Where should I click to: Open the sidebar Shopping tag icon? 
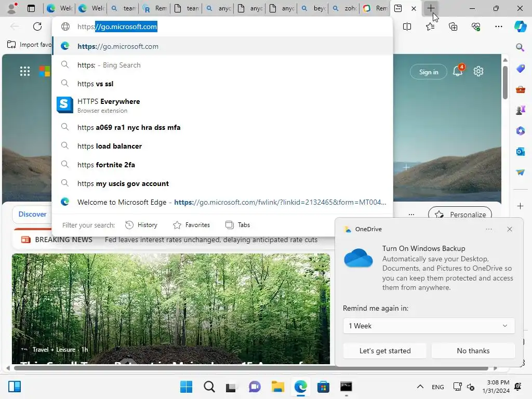point(520,69)
